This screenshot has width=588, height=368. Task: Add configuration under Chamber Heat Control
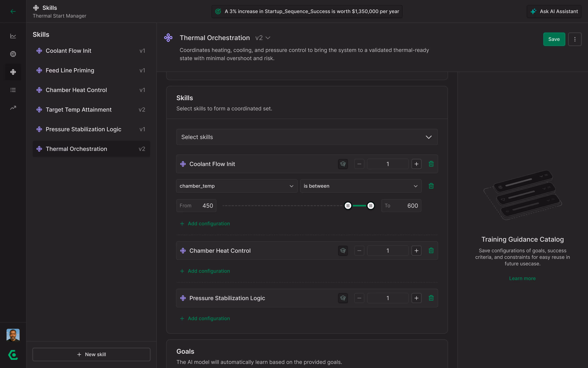[205, 271]
